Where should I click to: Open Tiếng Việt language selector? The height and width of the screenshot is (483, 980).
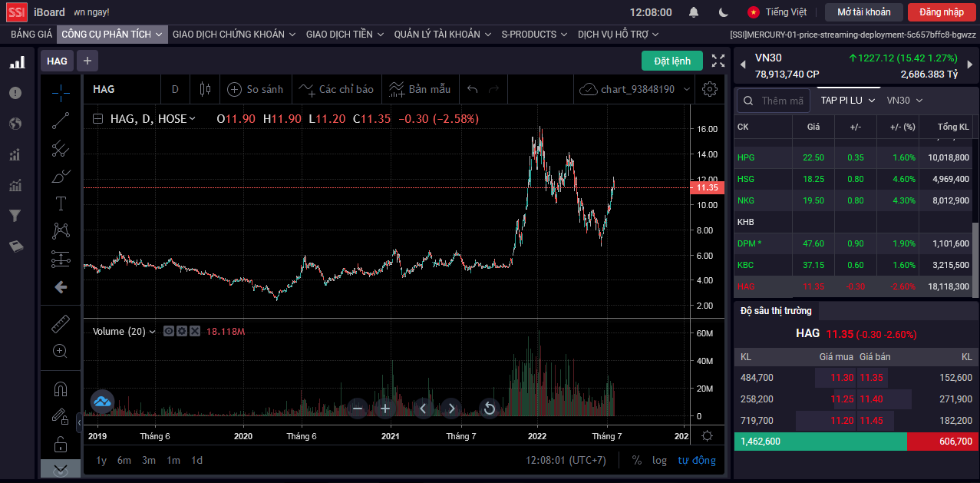(777, 12)
